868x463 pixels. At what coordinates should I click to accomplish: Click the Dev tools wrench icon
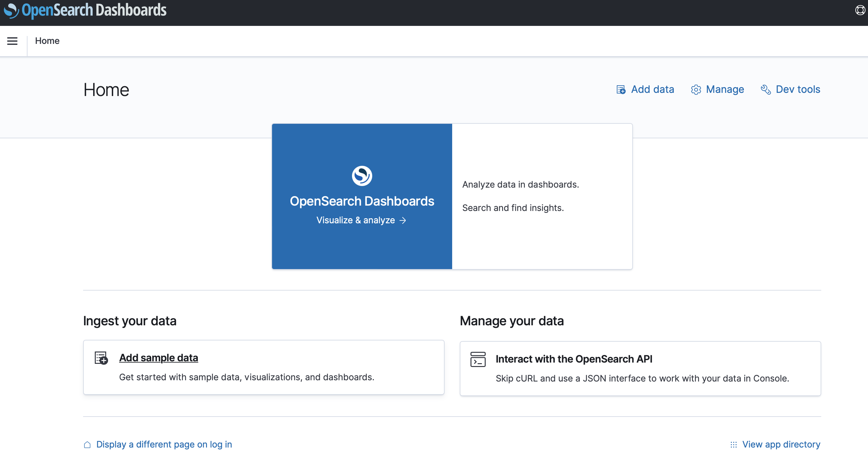pos(766,90)
